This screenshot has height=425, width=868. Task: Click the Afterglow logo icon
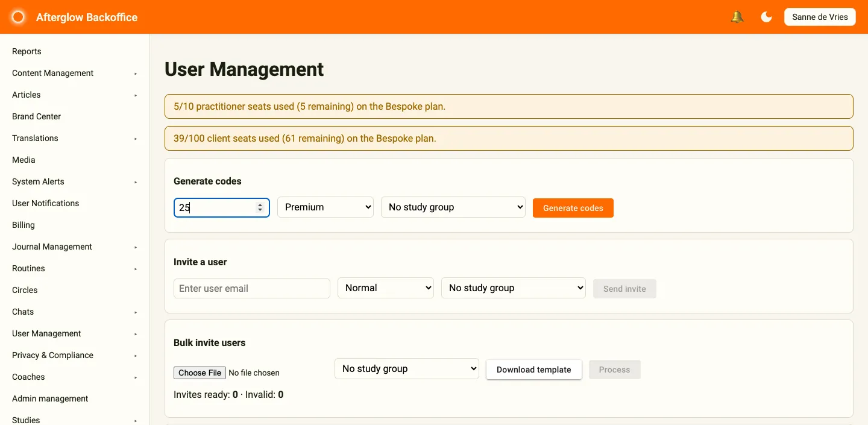pos(18,17)
